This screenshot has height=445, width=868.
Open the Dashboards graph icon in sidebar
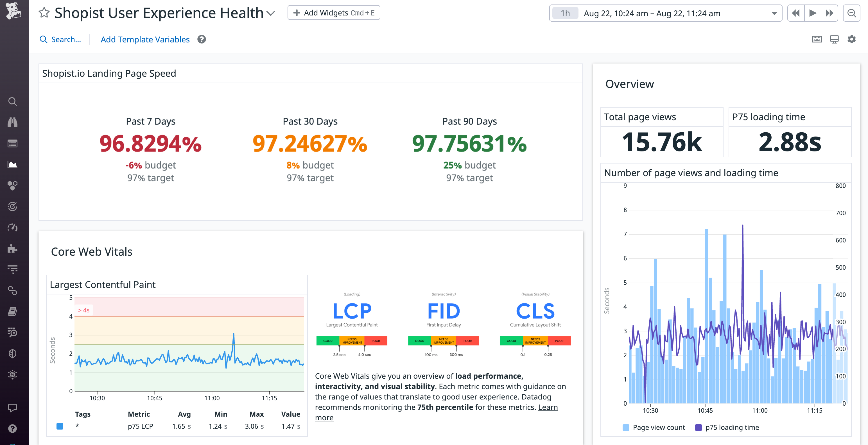coord(13,164)
